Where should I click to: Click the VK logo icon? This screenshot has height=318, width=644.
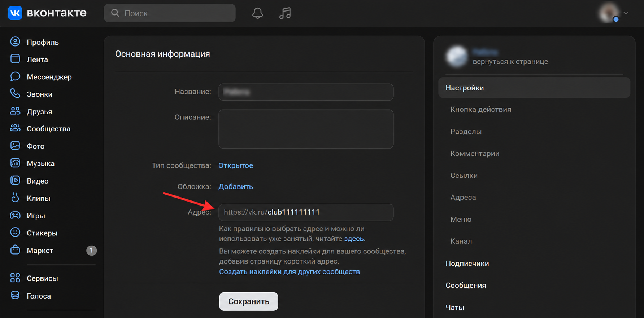[15, 13]
